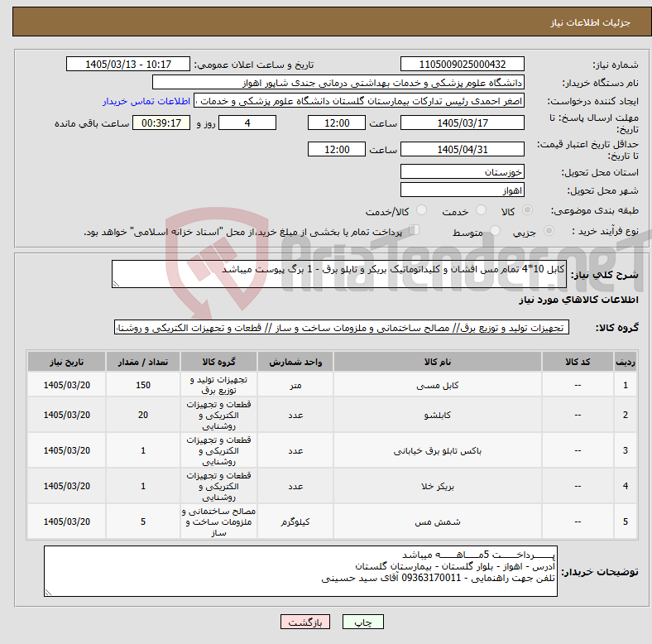Screen dimensions: 652x644
Task: Click the delivery province field خوزستان
Action: 462,171
